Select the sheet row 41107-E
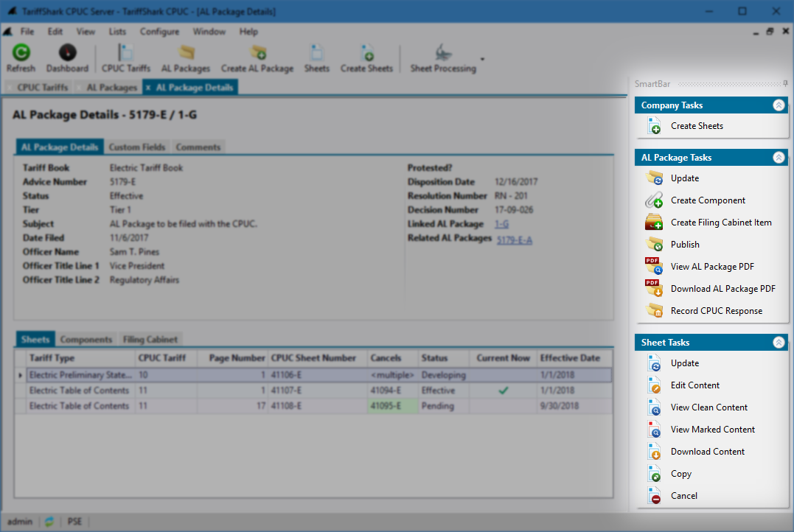Viewport: 794px width, 532px height. [313, 391]
